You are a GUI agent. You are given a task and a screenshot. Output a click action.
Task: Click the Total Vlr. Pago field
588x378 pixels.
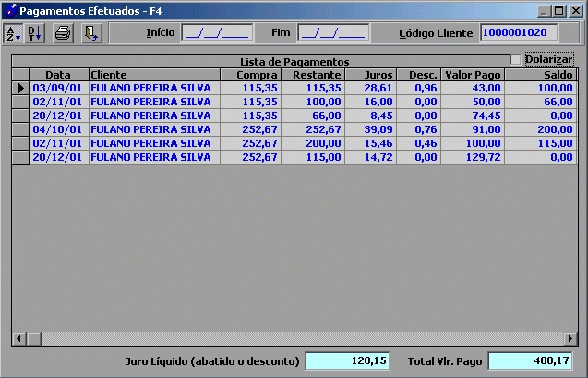pos(530,360)
